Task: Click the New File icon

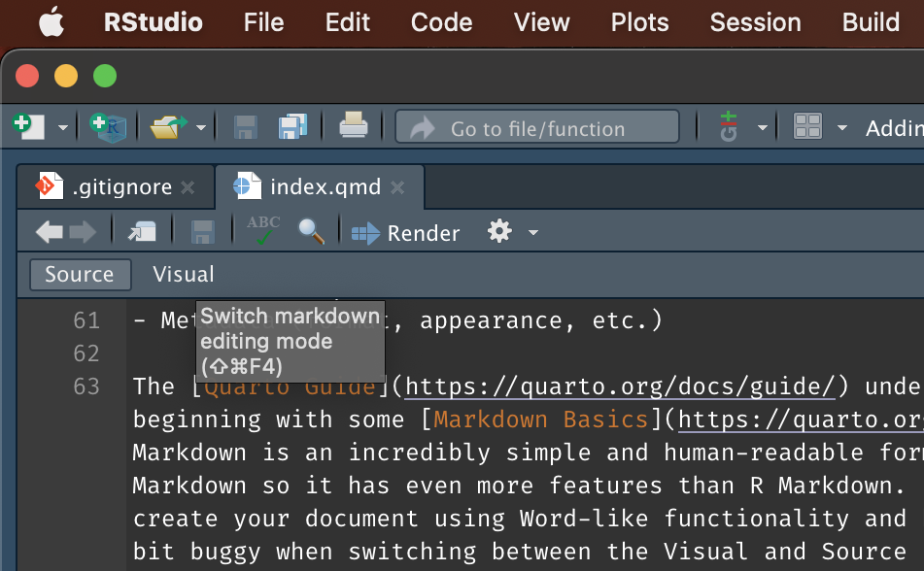Action: pos(28,126)
